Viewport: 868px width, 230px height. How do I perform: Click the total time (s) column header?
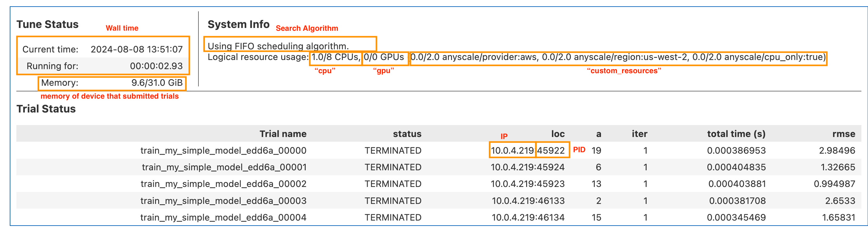[736, 134]
